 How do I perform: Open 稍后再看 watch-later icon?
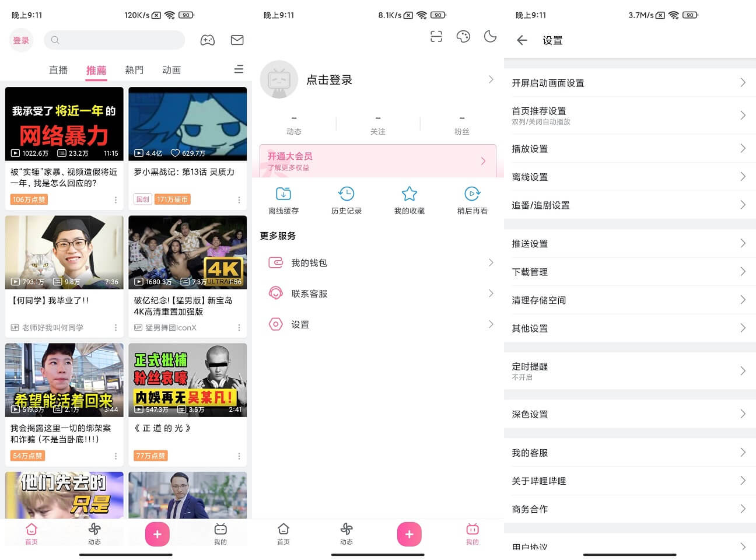473,194
